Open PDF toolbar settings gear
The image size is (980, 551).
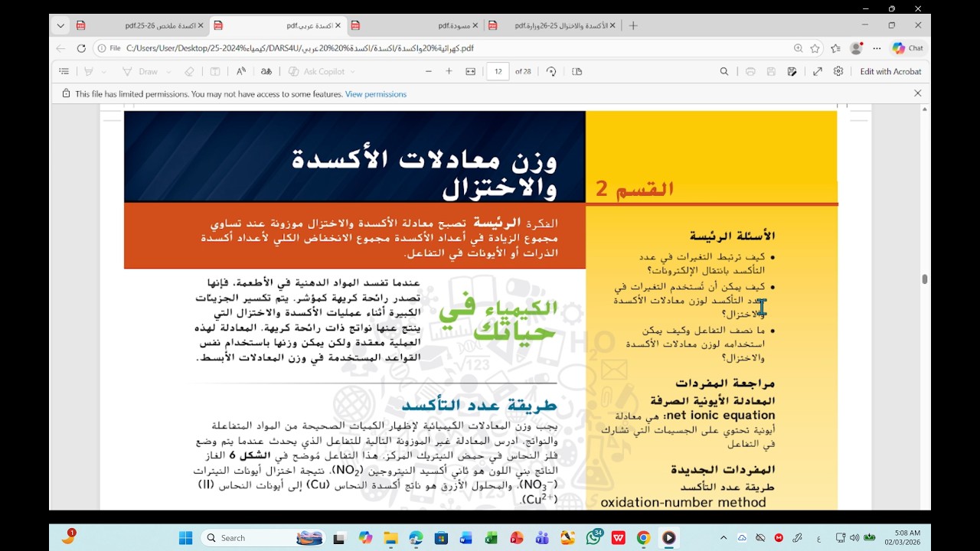(x=838, y=71)
